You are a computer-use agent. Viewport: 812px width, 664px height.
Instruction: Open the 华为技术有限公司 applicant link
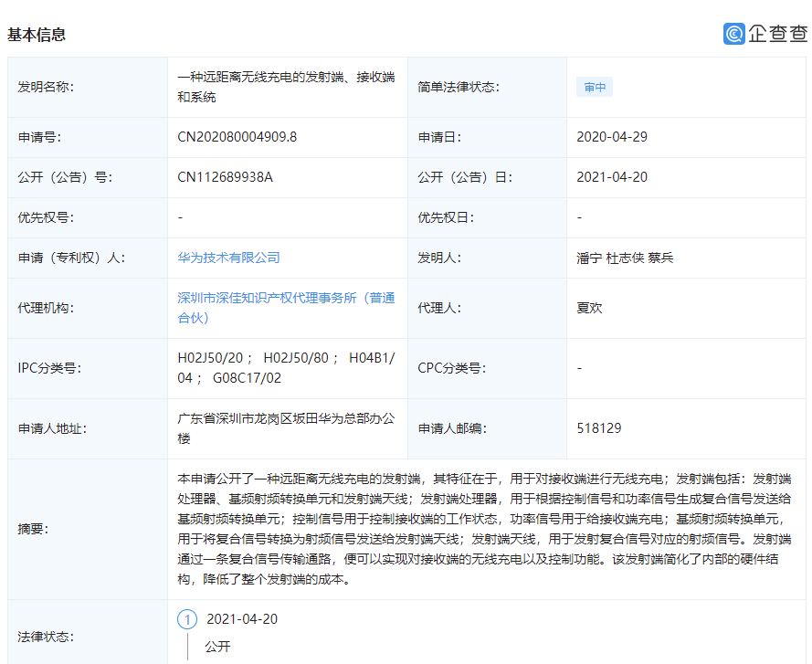click(x=228, y=258)
